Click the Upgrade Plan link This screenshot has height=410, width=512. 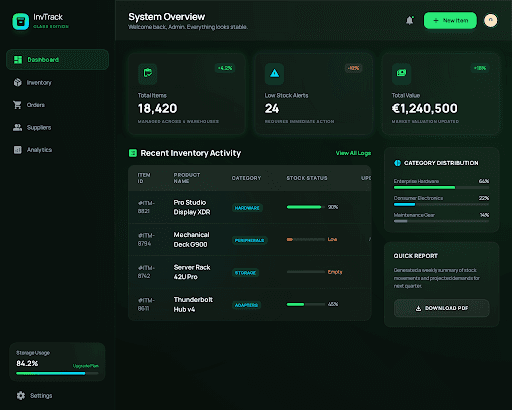pos(86,366)
